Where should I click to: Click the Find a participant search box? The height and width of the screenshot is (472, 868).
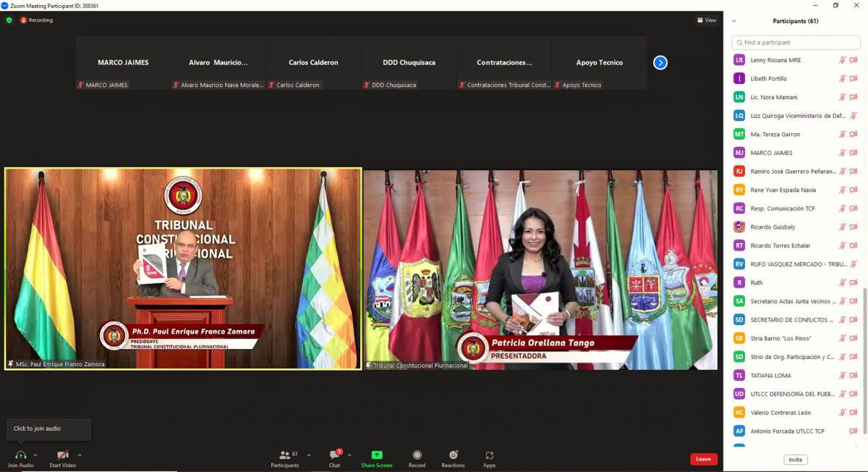796,43
